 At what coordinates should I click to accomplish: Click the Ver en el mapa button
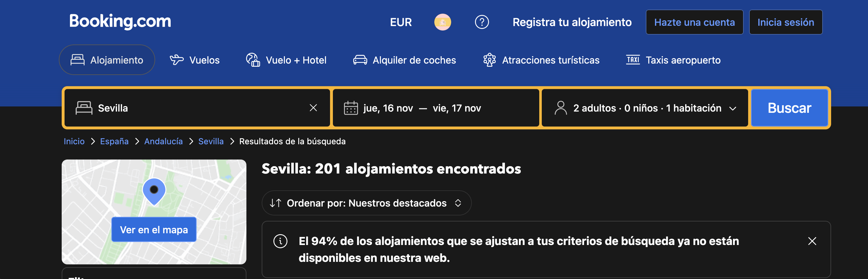[x=154, y=230]
